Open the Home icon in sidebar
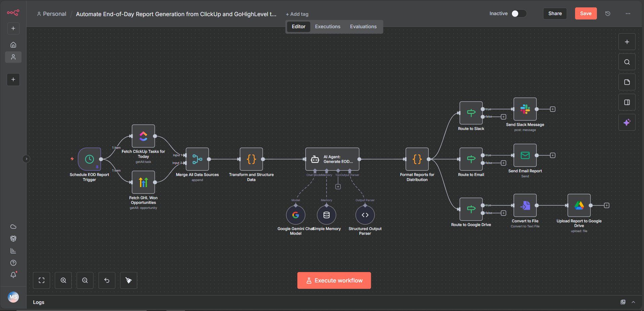Screen dimensions: 644x311 [x=13, y=45]
